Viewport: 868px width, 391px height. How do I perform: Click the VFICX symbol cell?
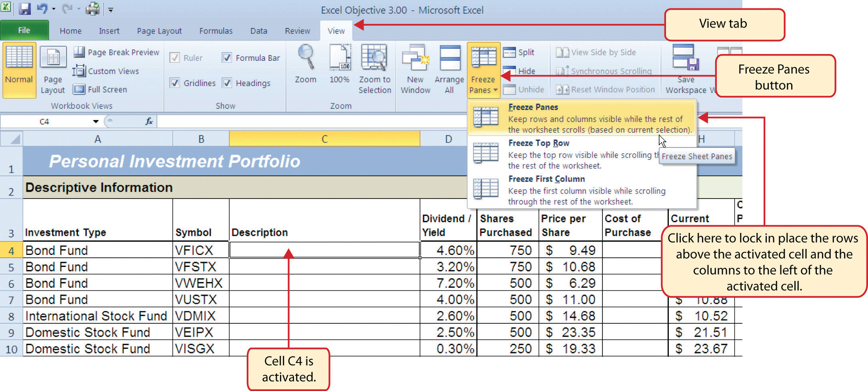pyautogui.click(x=201, y=250)
